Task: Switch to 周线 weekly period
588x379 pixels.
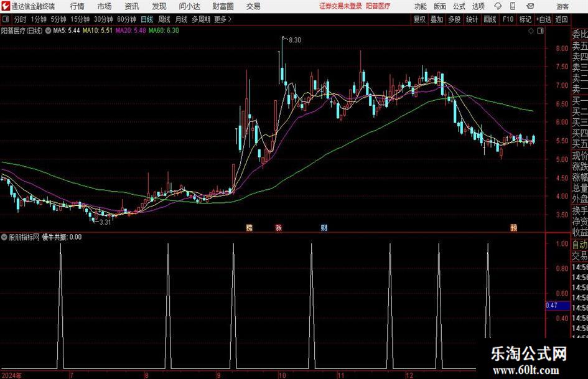Action: pyautogui.click(x=164, y=19)
